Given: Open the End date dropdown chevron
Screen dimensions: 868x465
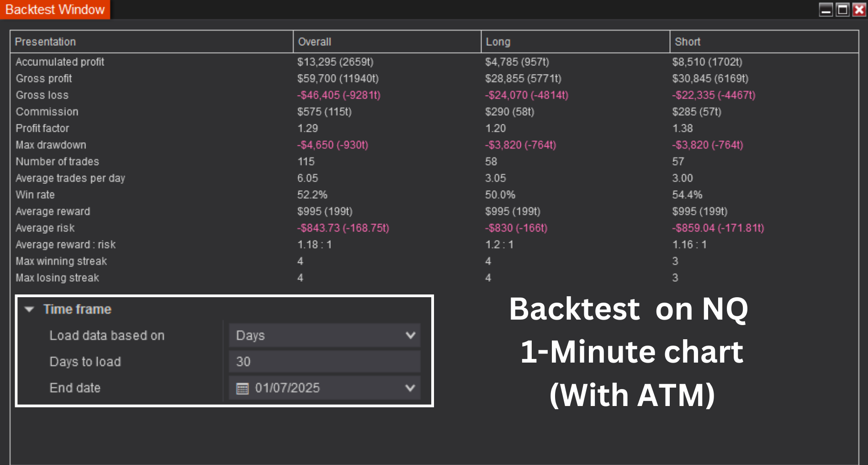Looking at the screenshot, I should (x=410, y=388).
